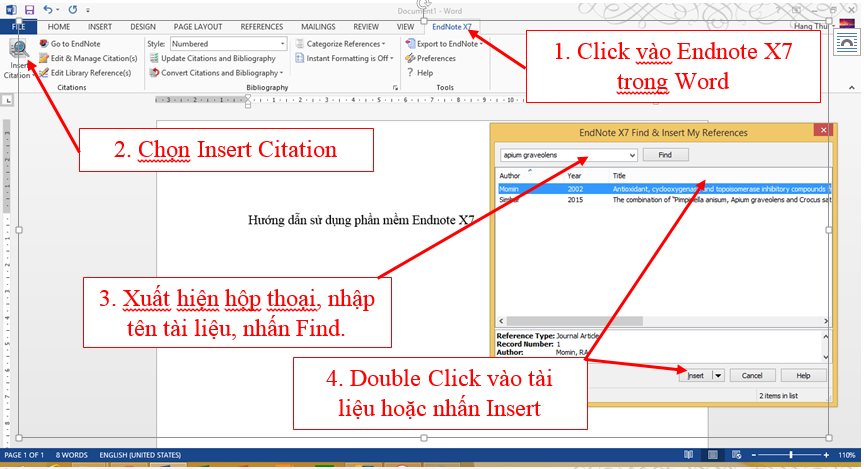Screen dimensions: 864x469
Task: Click the Save icon in the quick access toolbar
Action: (29, 10)
